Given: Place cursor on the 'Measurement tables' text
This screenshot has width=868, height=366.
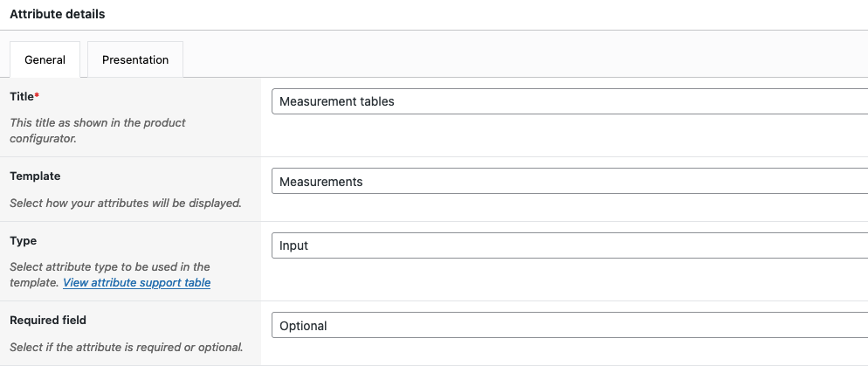Looking at the screenshot, I should (x=336, y=101).
